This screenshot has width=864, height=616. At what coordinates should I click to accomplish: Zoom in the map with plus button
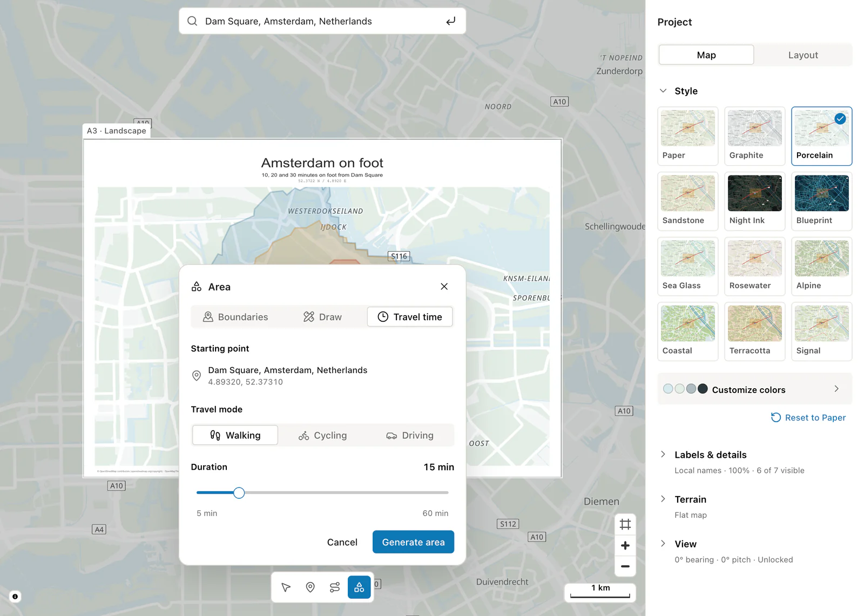pos(625,545)
